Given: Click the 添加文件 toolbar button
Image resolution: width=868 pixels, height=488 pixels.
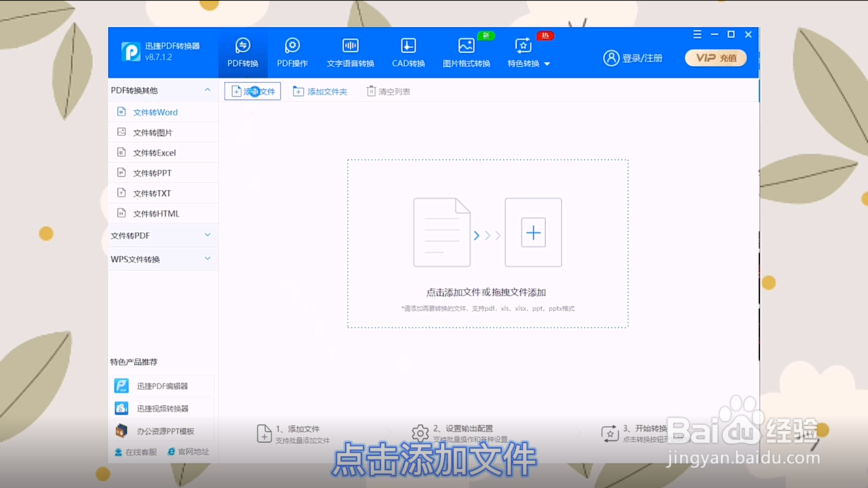Looking at the screenshot, I should (253, 91).
